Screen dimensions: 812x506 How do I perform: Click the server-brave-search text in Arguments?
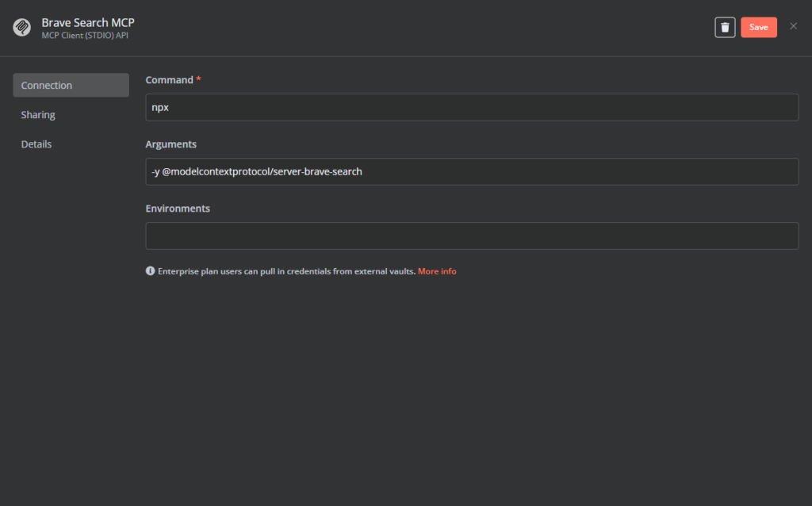316,171
